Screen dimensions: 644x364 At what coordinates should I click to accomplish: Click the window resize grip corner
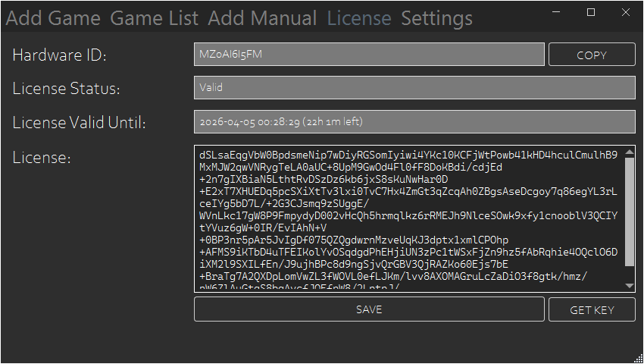(x=638, y=358)
